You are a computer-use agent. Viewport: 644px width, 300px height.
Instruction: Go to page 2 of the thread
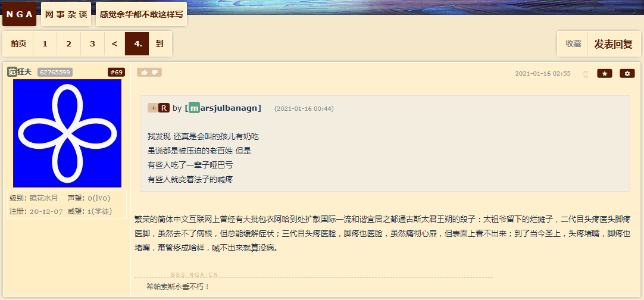coord(68,43)
